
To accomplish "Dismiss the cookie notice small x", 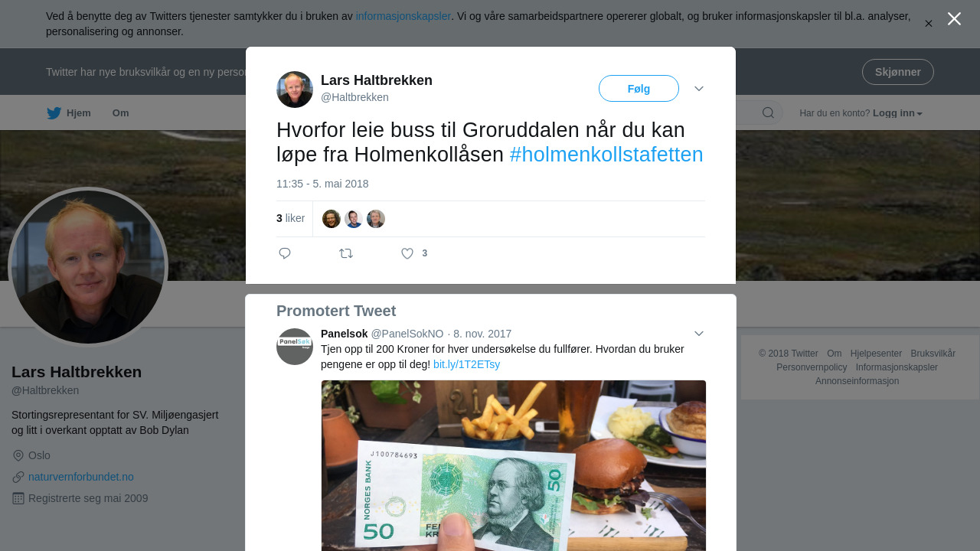I will click(x=929, y=24).
